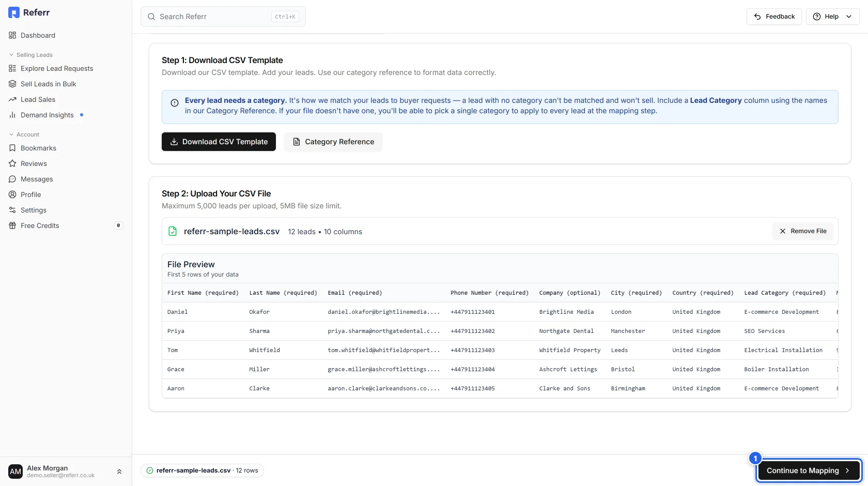This screenshot has width=868, height=486.
Task: Click the Explore Lead Requests icon
Action: click(12, 68)
